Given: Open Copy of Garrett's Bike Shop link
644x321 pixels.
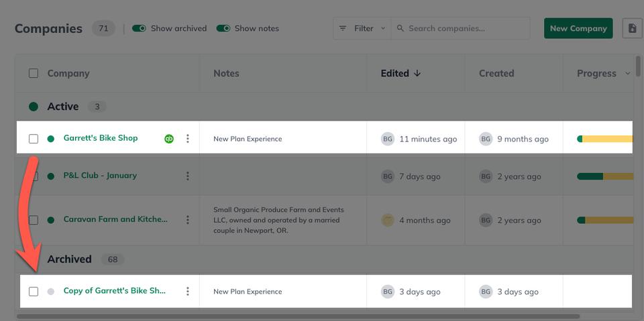Looking at the screenshot, I should click(115, 291).
